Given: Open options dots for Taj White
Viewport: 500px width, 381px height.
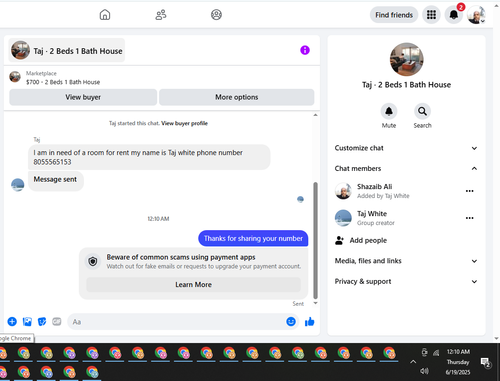Looking at the screenshot, I should tap(469, 218).
